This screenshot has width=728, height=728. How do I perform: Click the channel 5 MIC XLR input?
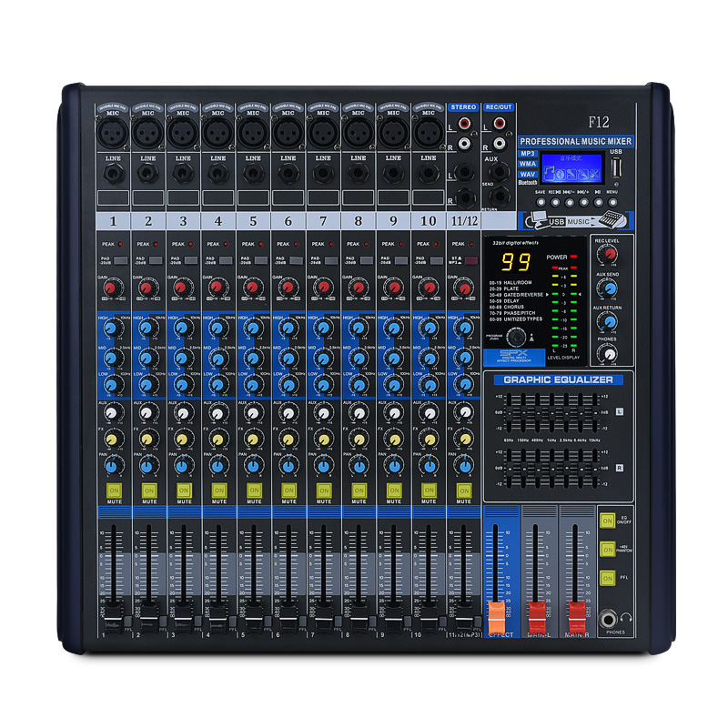pos(253,132)
